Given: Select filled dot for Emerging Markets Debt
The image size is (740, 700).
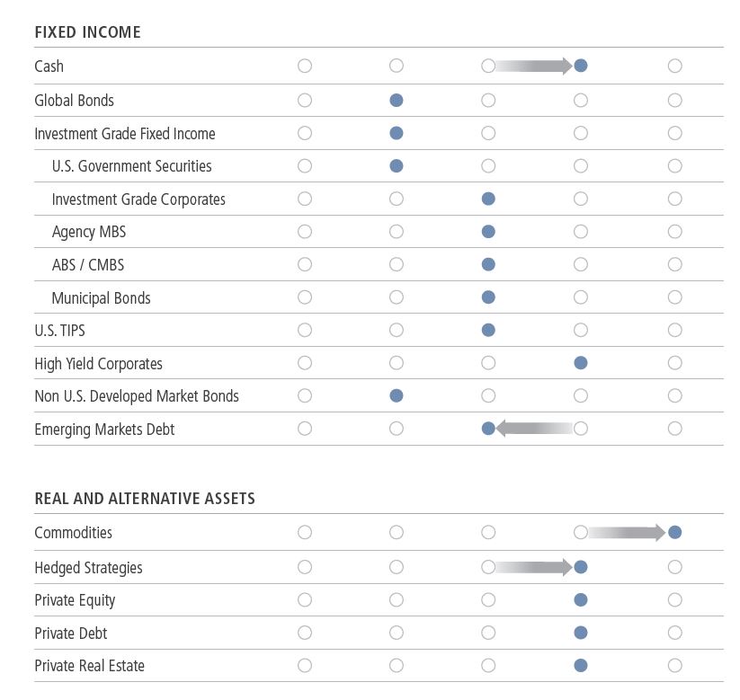Looking at the screenshot, I should 488,429.
